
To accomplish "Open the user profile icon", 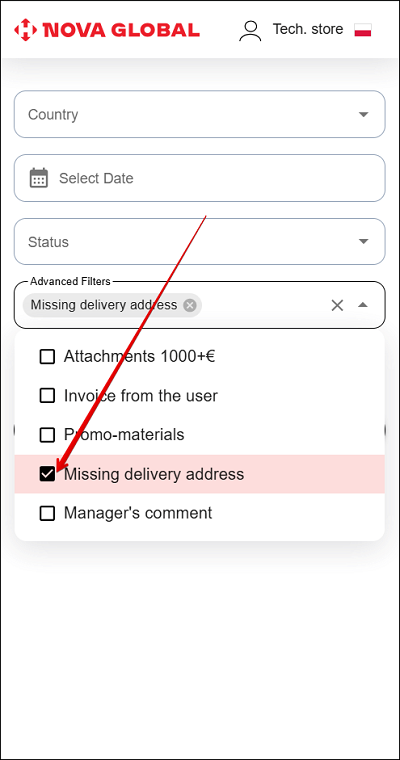I will (x=250, y=31).
